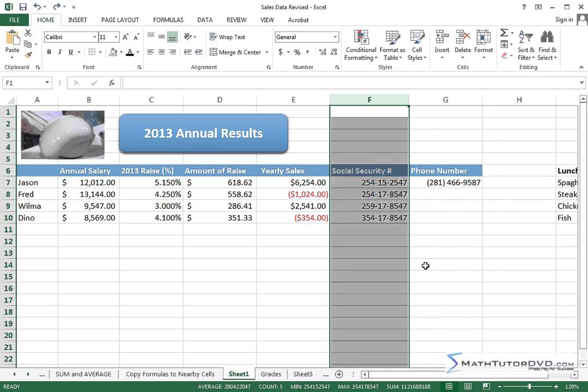Apply Comma Style format
Screen dimensions: 588x392
click(308, 52)
